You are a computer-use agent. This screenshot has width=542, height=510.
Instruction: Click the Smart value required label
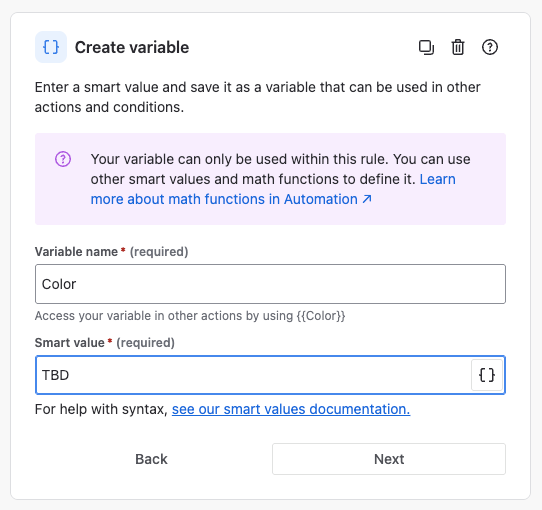(x=105, y=343)
